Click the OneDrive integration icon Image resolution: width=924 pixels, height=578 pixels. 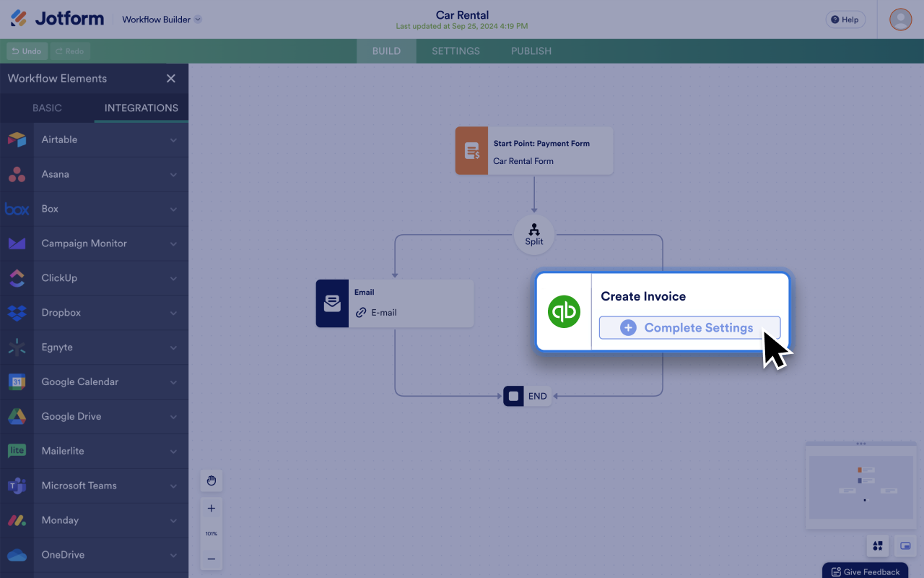[x=17, y=555]
